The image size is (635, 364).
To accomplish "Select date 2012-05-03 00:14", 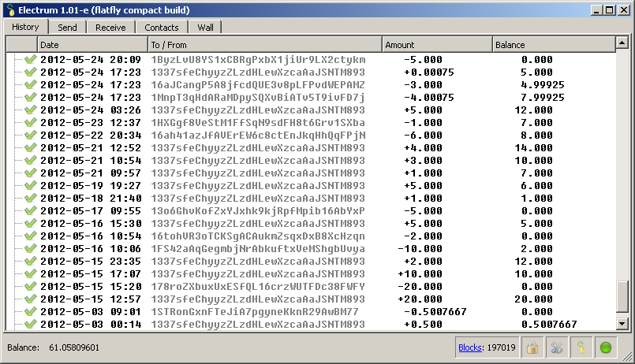I will click(x=91, y=325).
